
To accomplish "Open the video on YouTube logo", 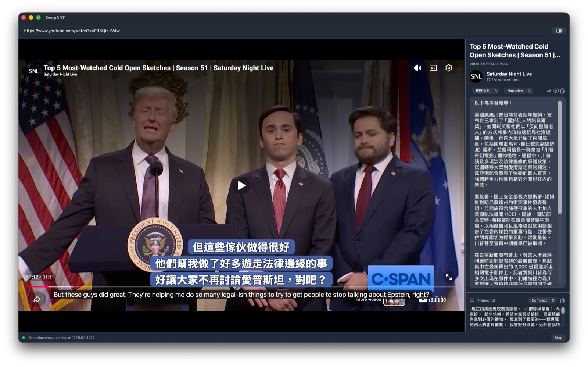I will 433,300.
